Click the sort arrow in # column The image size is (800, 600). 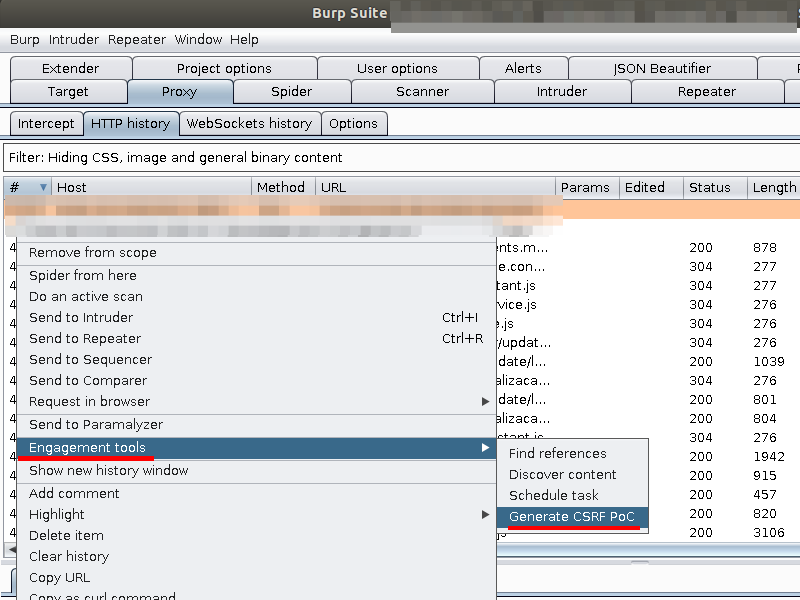click(x=43, y=188)
